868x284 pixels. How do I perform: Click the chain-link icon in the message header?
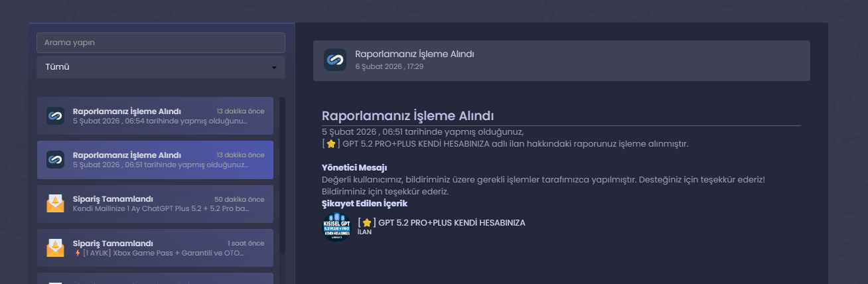pyautogui.click(x=335, y=60)
